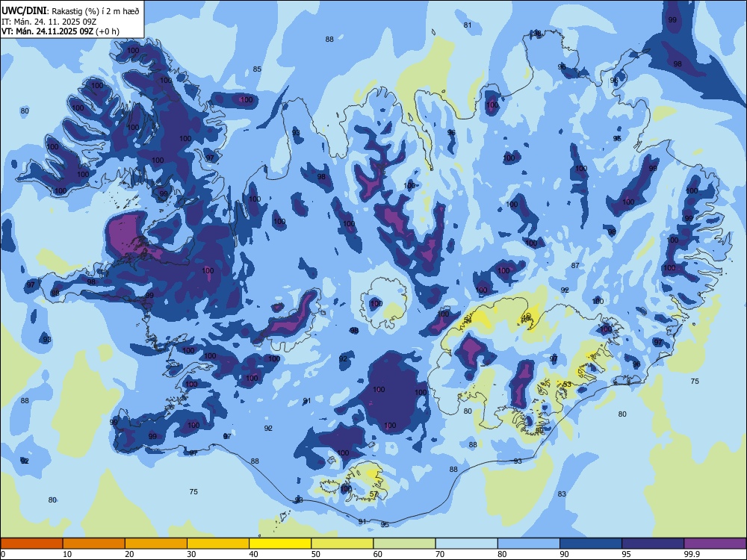
Task: Click the 'Rakastig (%) í 2 m hæð' label
Action: 96,11
